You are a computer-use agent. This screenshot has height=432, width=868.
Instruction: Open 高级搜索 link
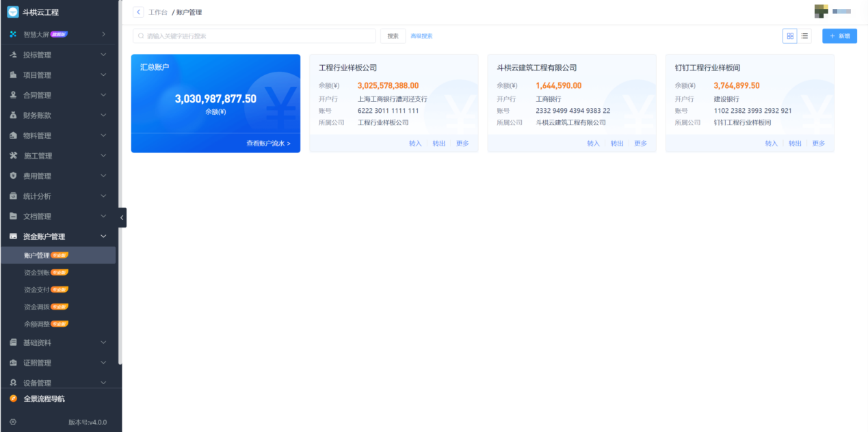pyautogui.click(x=421, y=36)
